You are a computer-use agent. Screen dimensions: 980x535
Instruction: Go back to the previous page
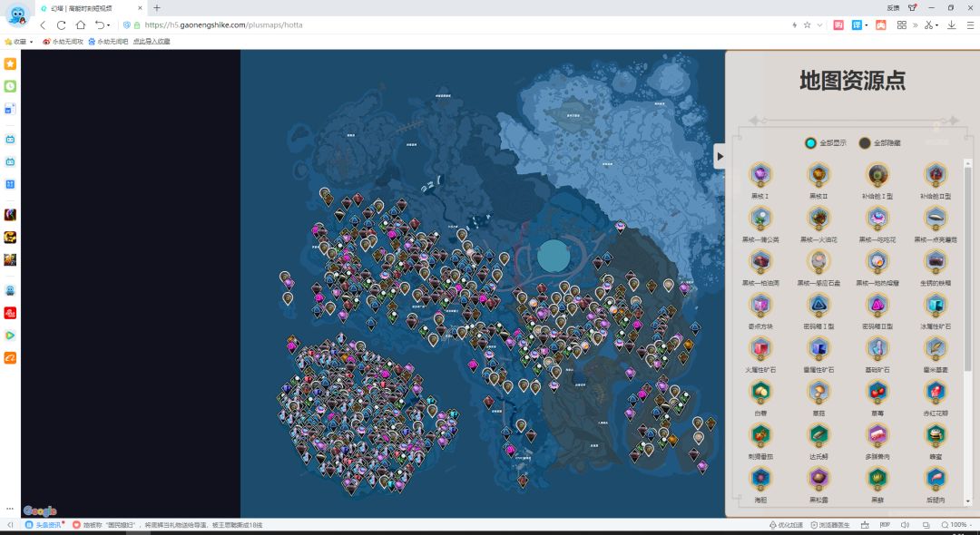[43, 25]
